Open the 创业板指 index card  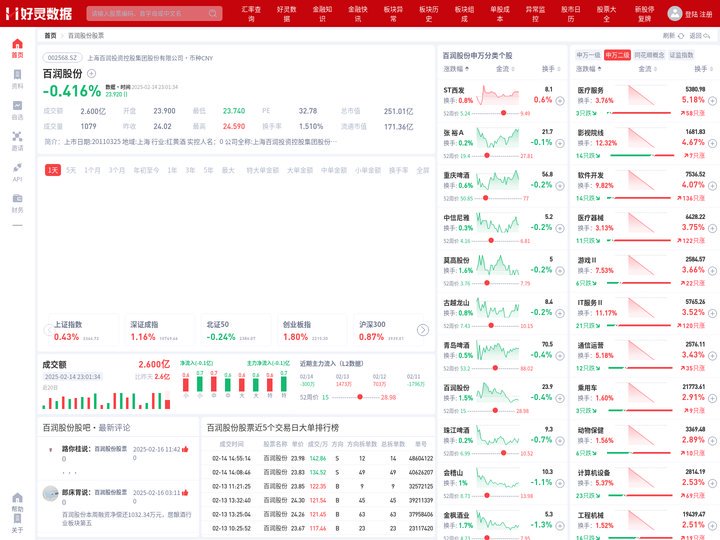point(312,331)
